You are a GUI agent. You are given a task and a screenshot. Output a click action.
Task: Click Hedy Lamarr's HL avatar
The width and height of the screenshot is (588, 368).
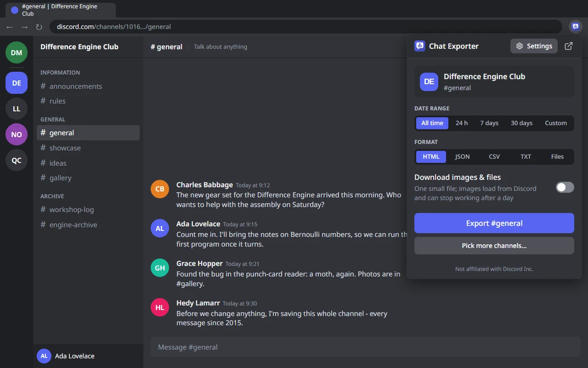point(160,307)
